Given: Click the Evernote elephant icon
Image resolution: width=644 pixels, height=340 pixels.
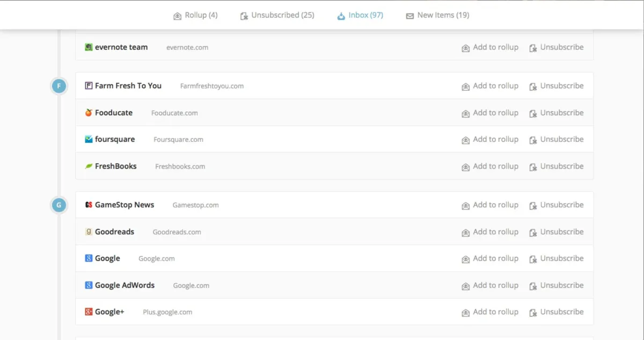Looking at the screenshot, I should coord(89,47).
